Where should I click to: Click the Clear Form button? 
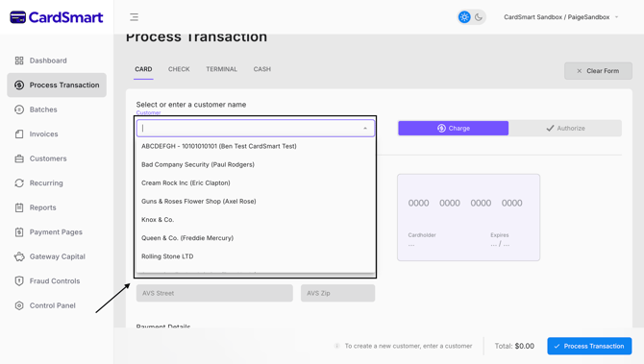point(598,71)
